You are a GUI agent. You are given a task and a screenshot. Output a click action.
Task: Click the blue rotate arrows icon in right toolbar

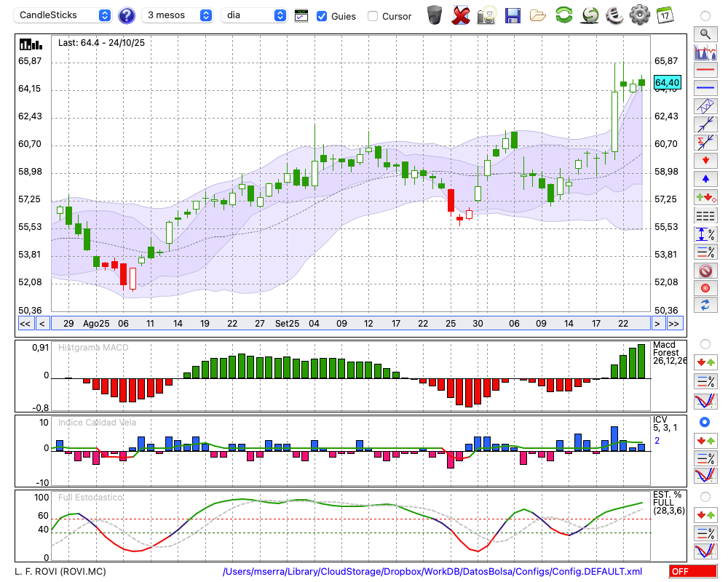705,306
